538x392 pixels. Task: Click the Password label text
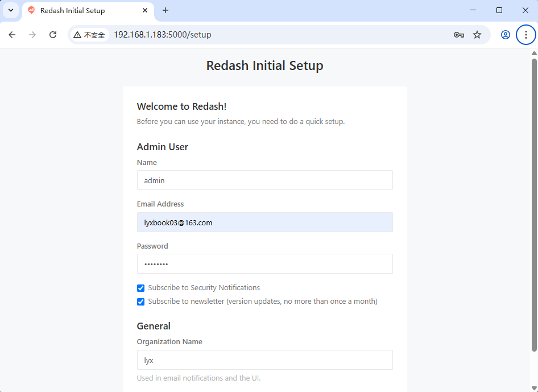[152, 246]
